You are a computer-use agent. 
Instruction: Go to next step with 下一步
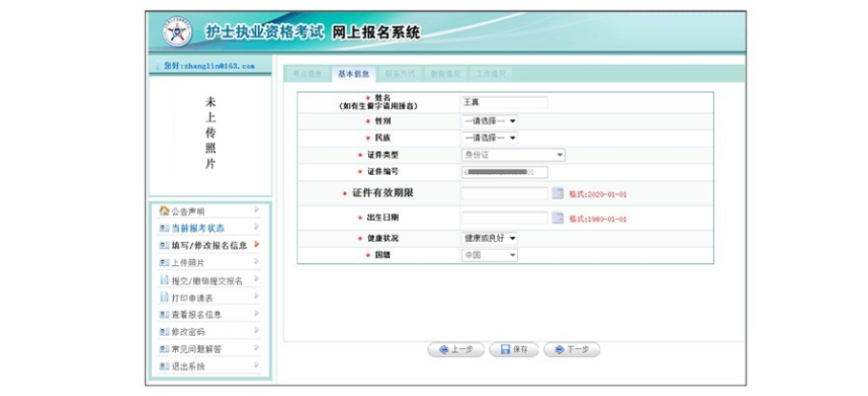(572, 349)
